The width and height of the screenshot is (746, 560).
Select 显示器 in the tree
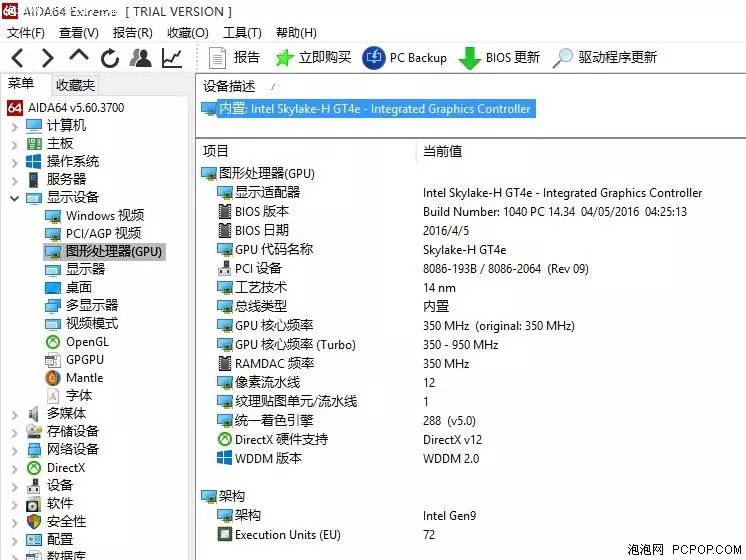click(x=75, y=269)
